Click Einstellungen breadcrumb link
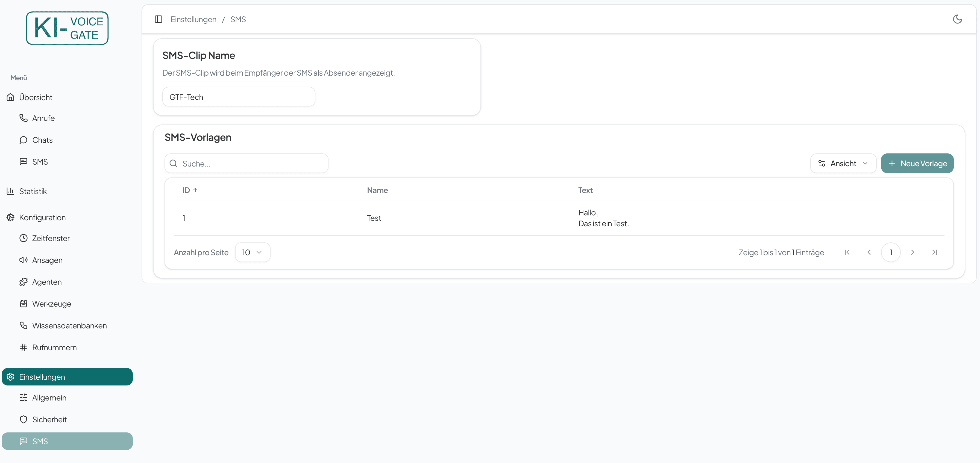The width and height of the screenshot is (980, 463). click(193, 19)
